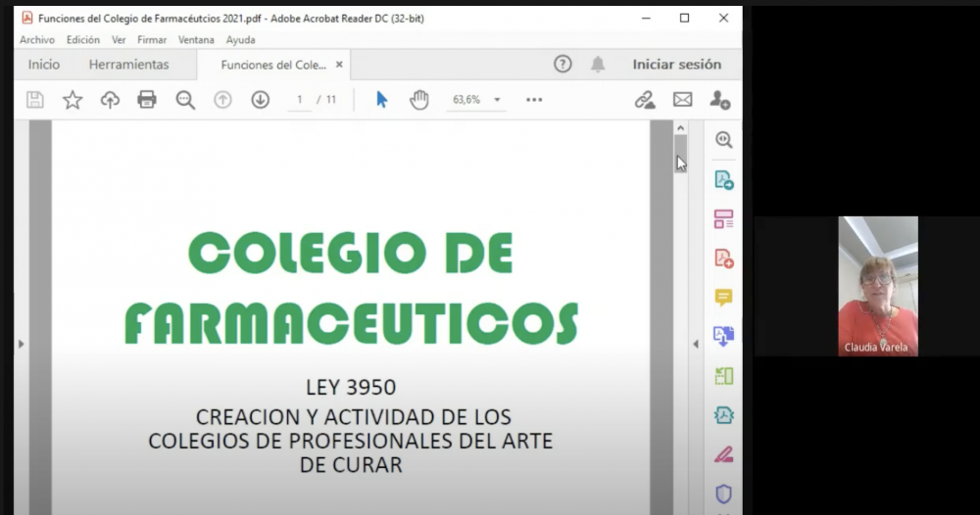980x515 pixels.
Task: Click scrollbar up arrow
Action: coord(681,128)
